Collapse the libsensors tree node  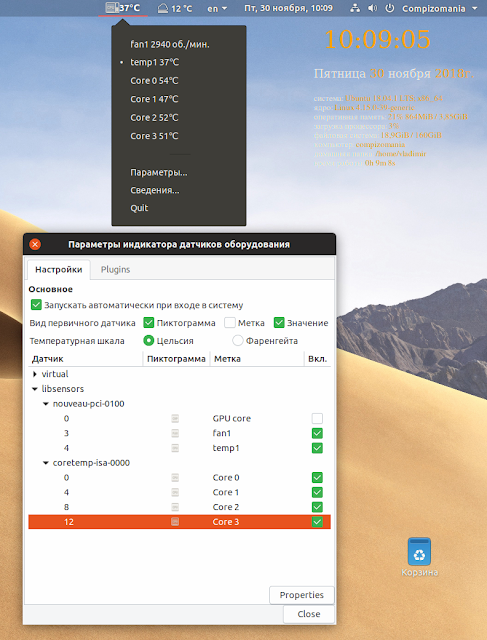(x=35, y=389)
